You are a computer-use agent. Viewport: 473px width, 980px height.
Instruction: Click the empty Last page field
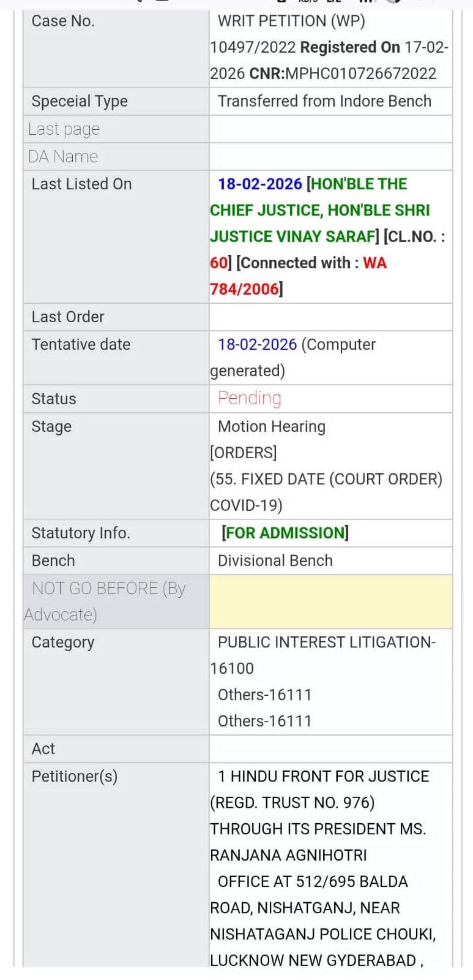coord(330,129)
